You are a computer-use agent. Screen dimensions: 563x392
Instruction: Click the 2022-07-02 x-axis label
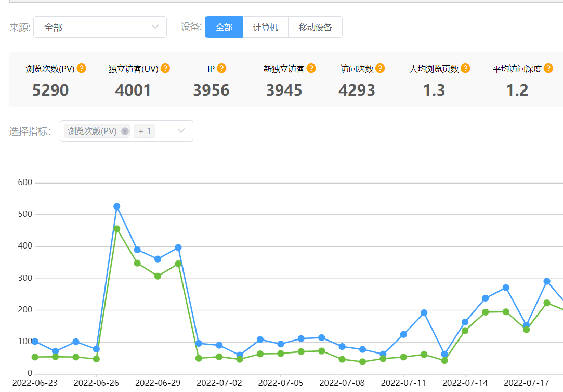pyautogui.click(x=219, y=383)
